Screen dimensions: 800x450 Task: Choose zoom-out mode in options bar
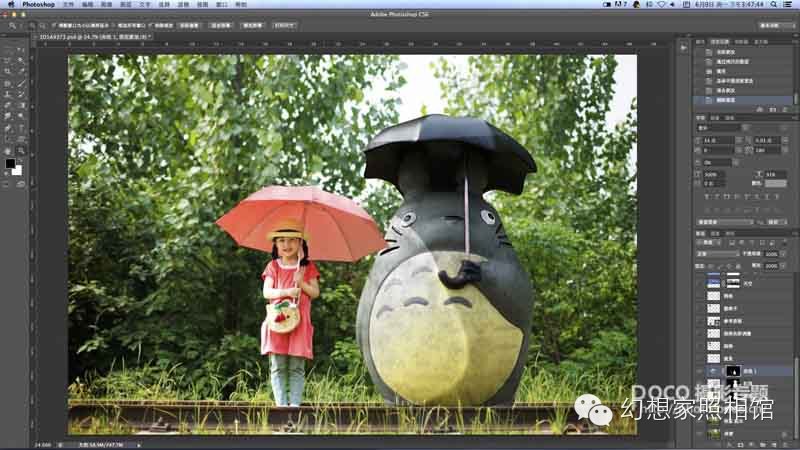tap(42, 26)
